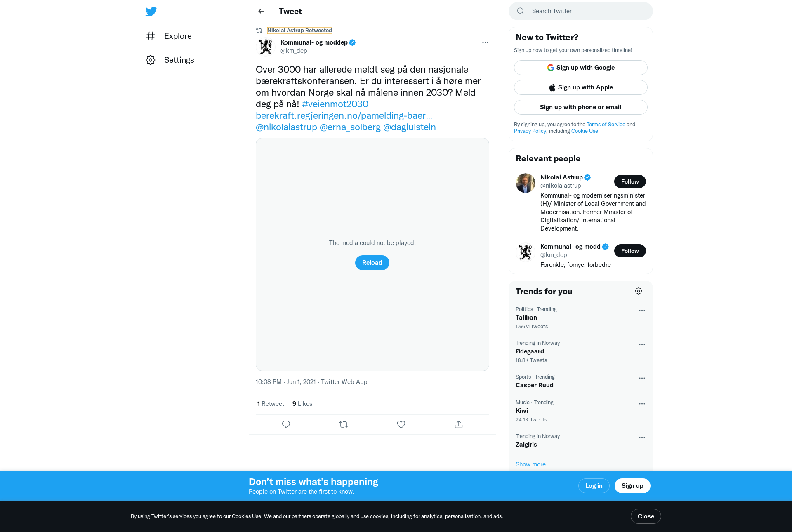Follow Nikolai Astrup
The height and width of the screenshot is (532, 792).
point(630,181)
